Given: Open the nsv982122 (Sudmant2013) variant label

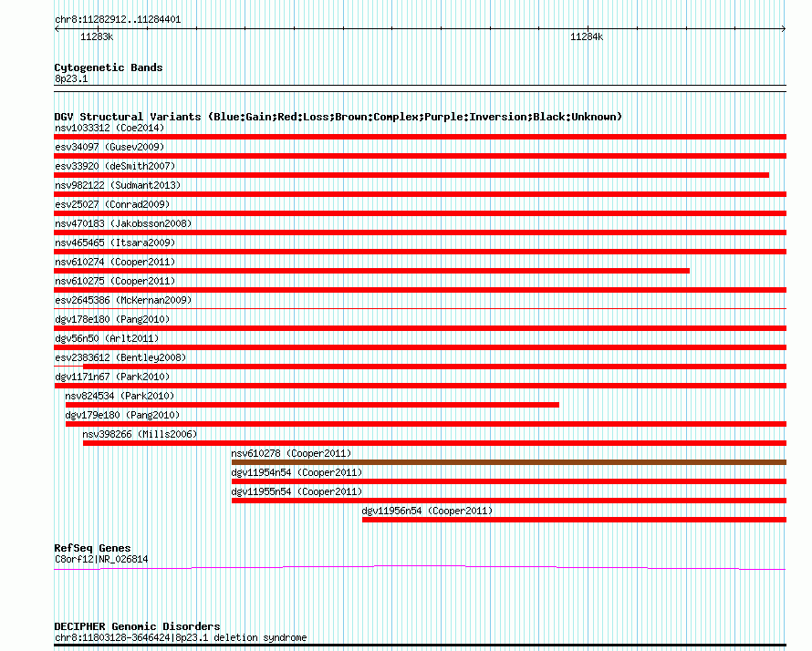Looking at the screenshot, I should click(x=118, y=185).
